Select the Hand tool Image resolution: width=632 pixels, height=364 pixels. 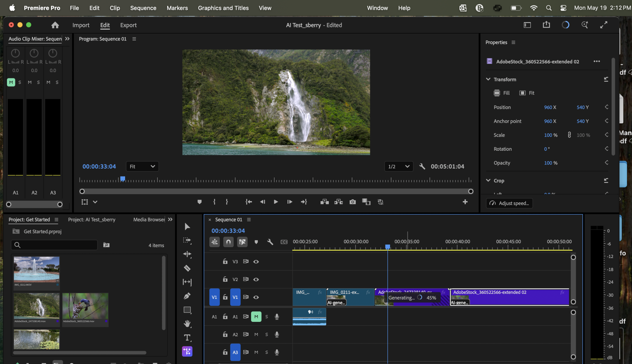tap(187, 324)
